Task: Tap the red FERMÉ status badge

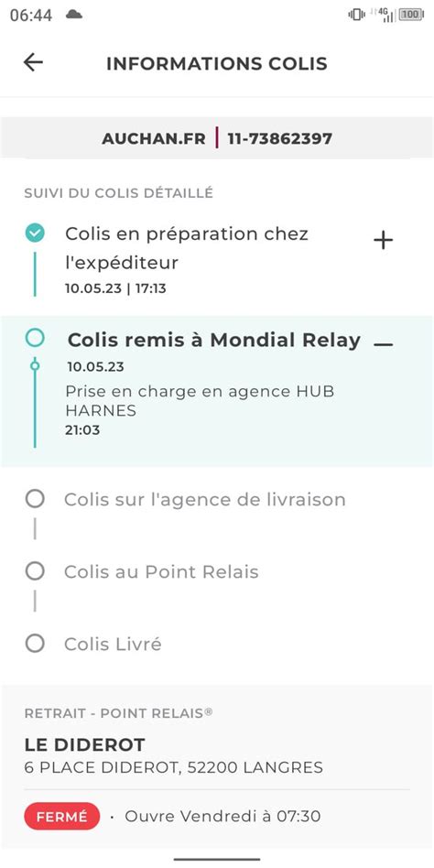Action: (x=62, y=816)
